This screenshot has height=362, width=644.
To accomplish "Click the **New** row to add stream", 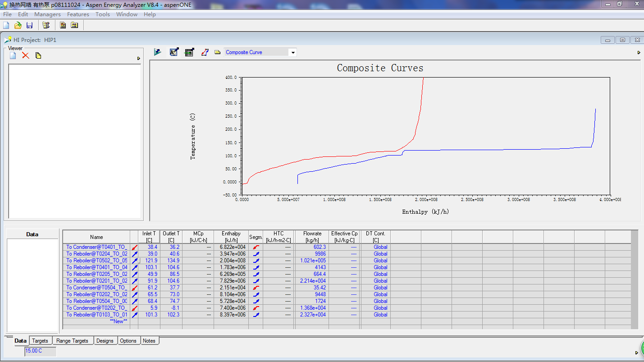I will tap(96, 321).
